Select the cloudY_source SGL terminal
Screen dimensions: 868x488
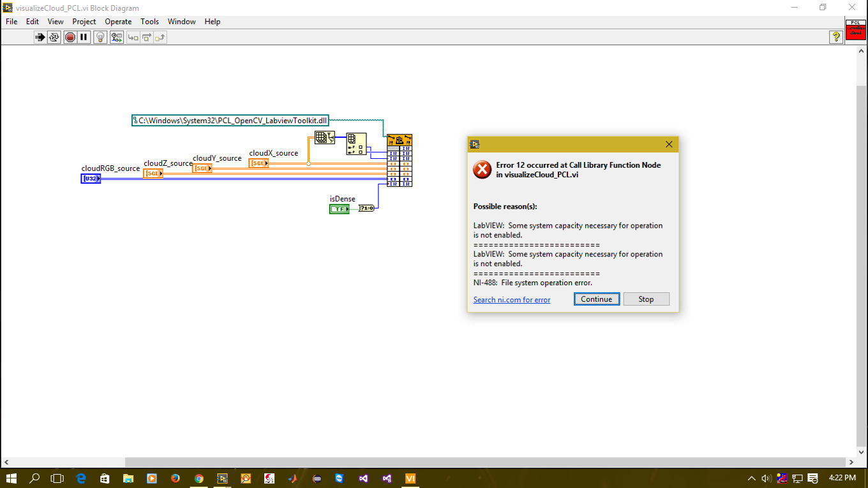(202, 168)
